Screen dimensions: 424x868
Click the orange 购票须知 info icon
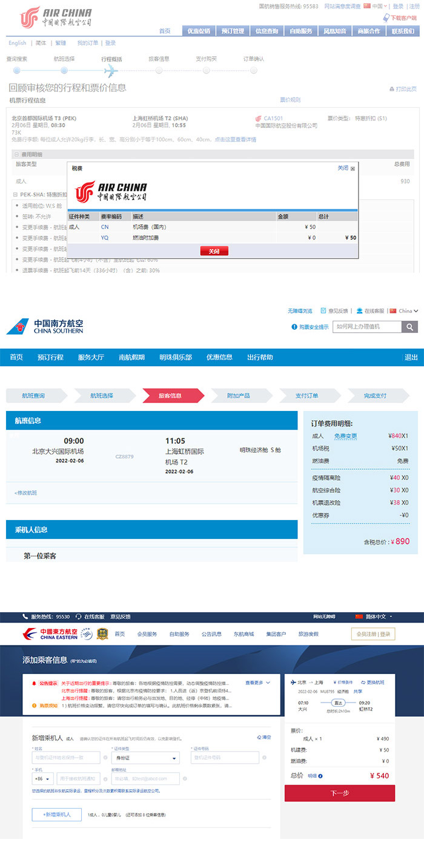click(34, 706)
